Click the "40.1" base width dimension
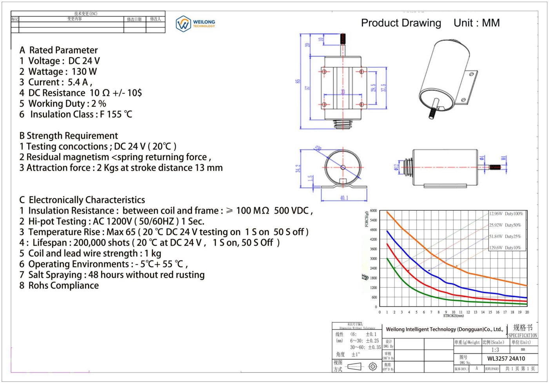Image resolution: width=554 pixels, height=392 pixels. (344, 198)
